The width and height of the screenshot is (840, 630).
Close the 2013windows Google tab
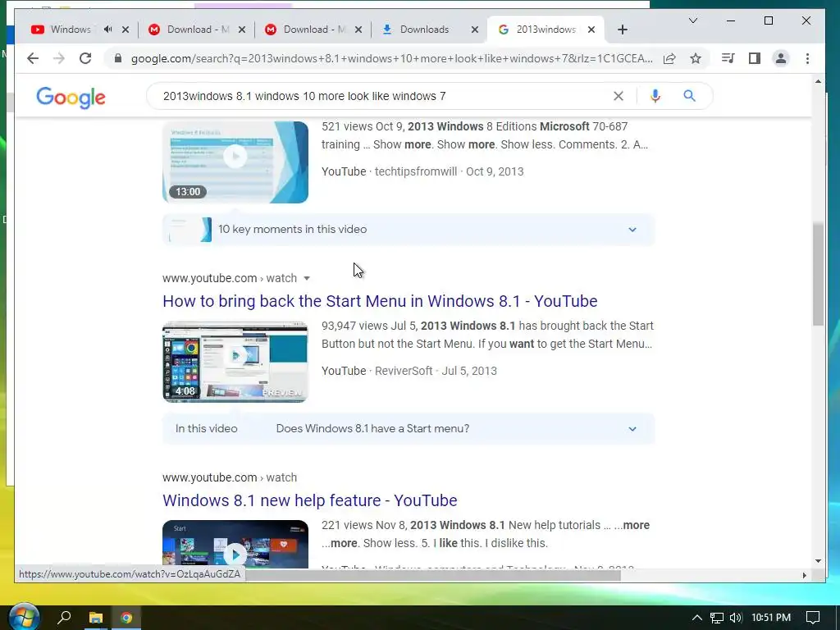591,30
